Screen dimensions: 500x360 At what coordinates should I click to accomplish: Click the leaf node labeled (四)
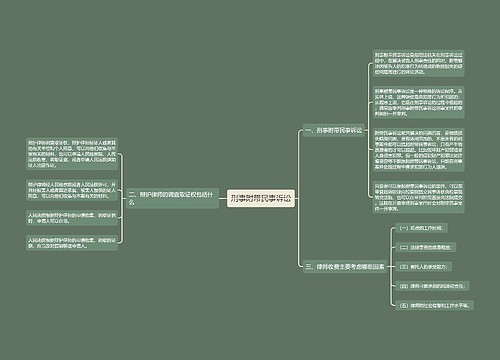click(432, 286)
